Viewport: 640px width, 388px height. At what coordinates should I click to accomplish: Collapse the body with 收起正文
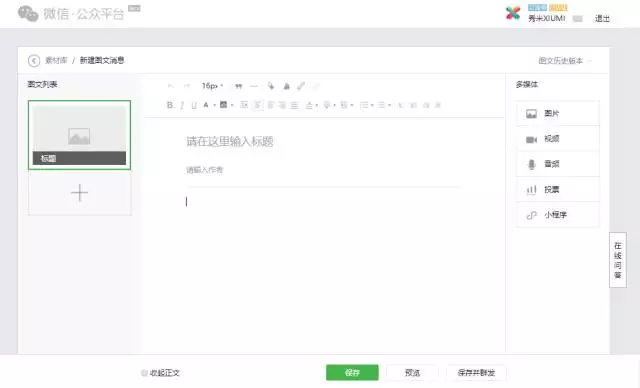[x=160, y=373]
